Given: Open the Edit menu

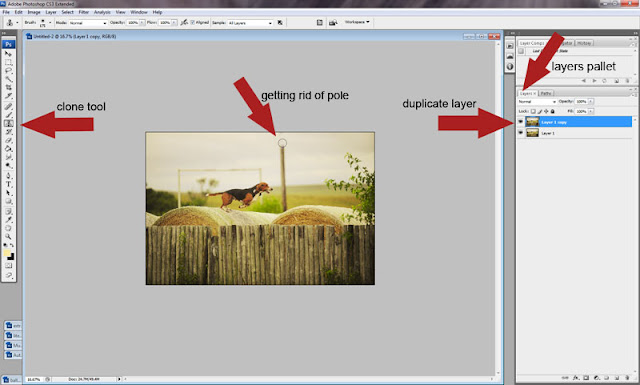Looking at the screenshot, I should point(18,12).
